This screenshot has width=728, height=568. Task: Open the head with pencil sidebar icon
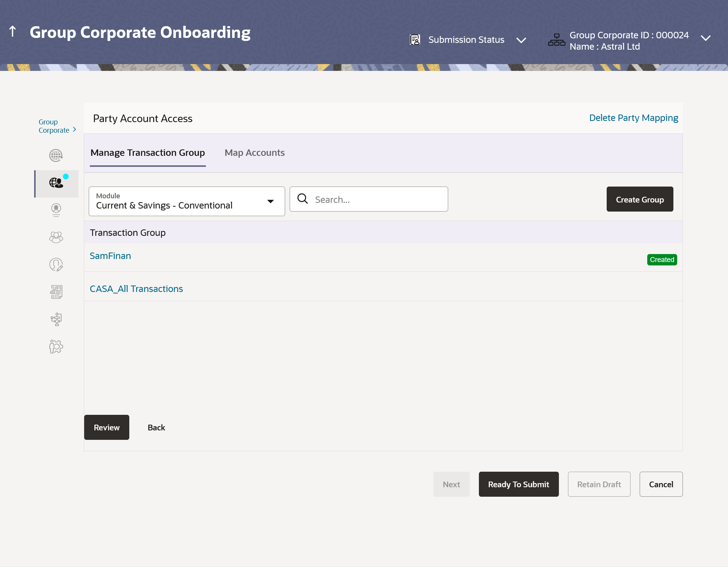click(x=56, y=265)
